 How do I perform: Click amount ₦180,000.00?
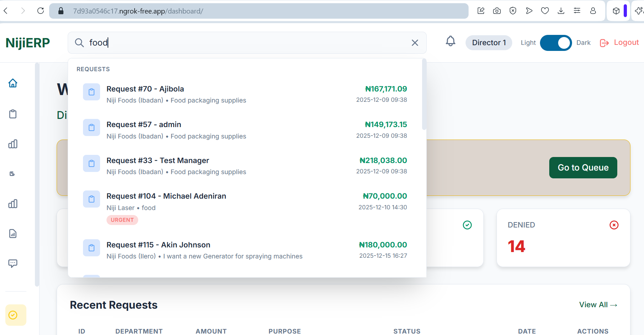383,245
